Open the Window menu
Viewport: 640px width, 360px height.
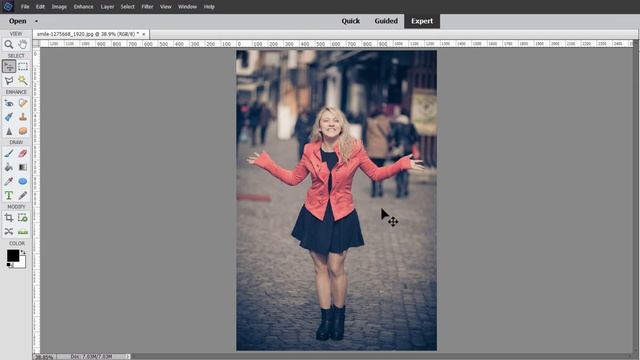coord(187,7)
